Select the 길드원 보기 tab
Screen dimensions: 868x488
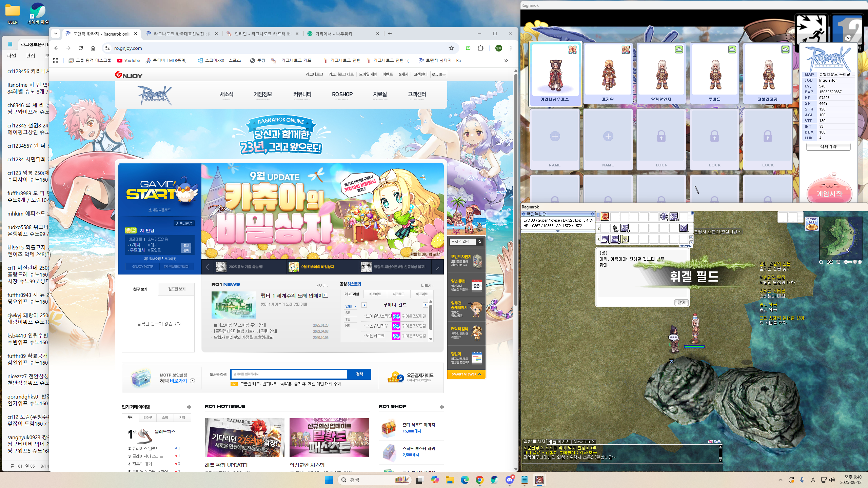(177, 289)
